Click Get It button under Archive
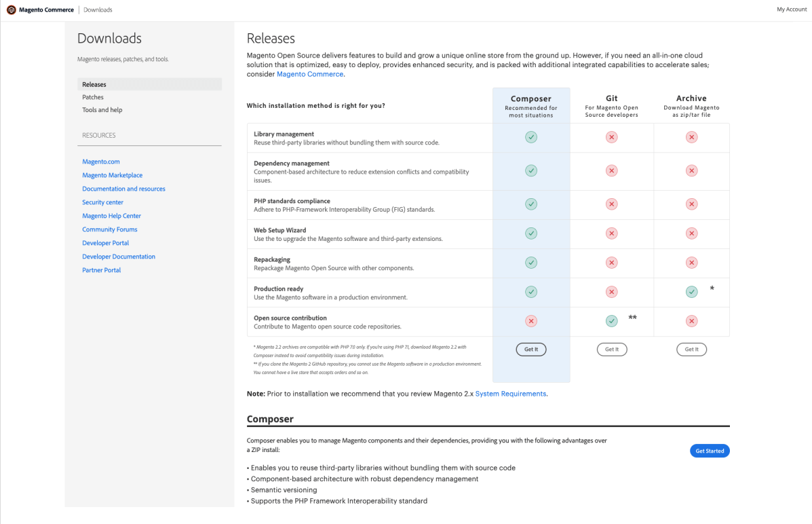The image size is (812, 524). (691, 350)
